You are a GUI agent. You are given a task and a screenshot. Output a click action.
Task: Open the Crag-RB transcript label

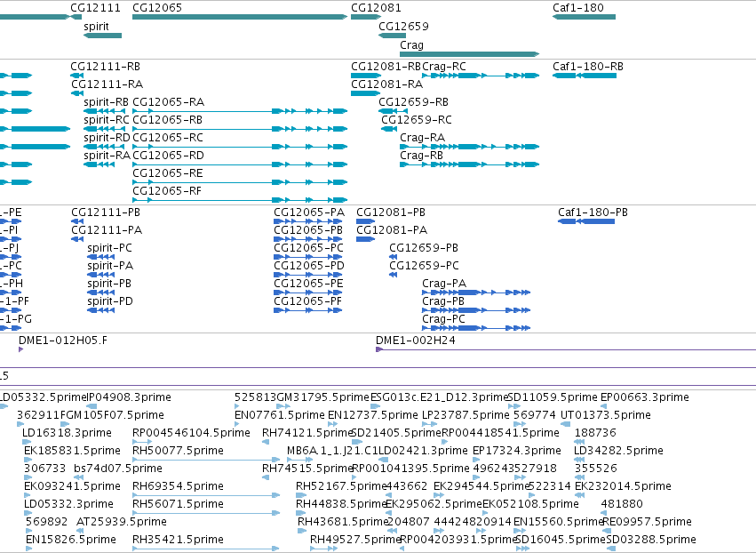421,156
